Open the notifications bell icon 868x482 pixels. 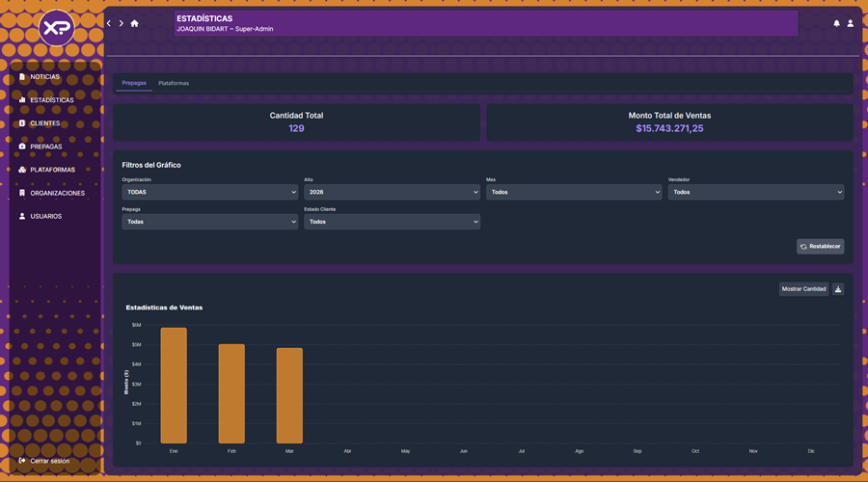pyautogui.click(x=836, y=23)
